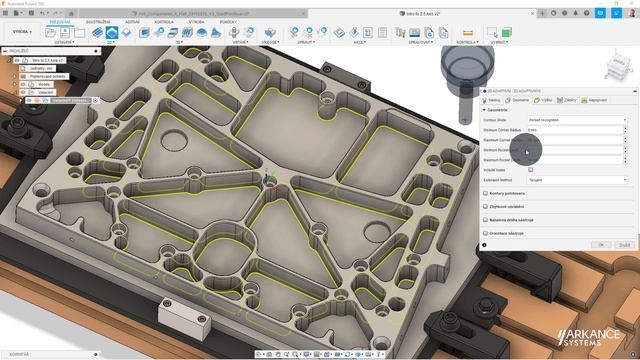Click the Setup Sheet icon
640x360 pixels.
point(382,32)
